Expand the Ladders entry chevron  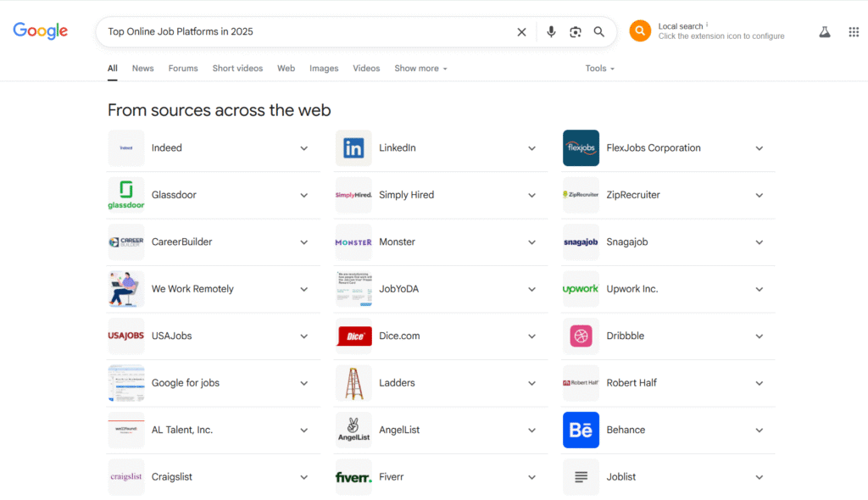pyautogui.click(x=531, y=384)
